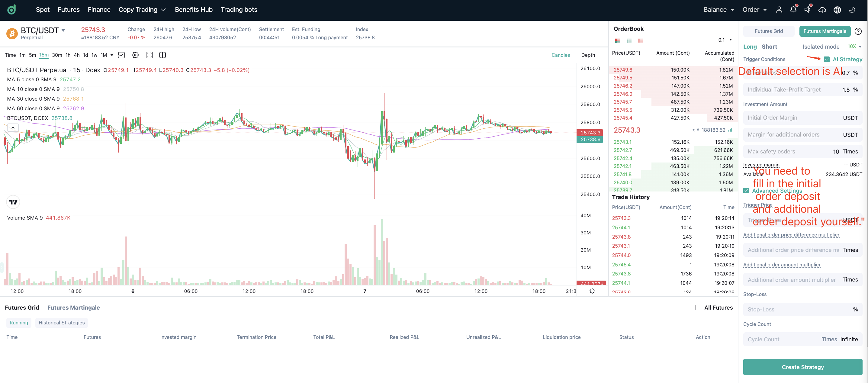
Task: Open the orderbook precision 0.1 dropdown
Action: click(x=725, y=40)
